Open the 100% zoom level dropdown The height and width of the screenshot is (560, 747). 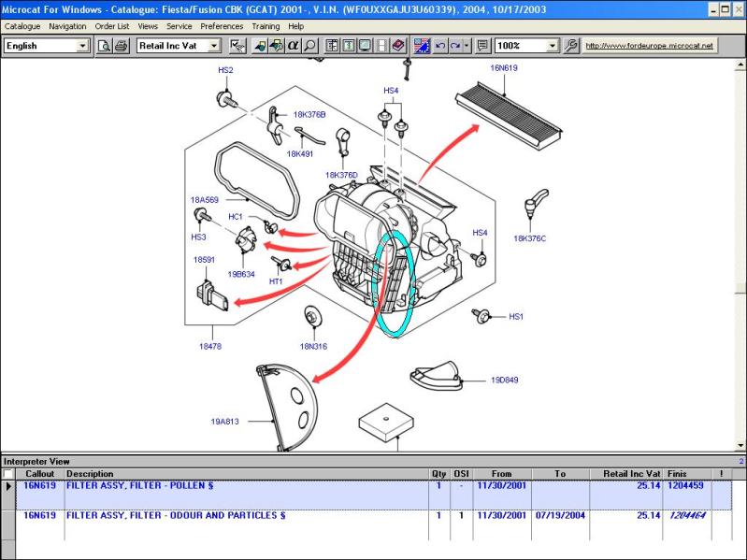pyautogui.click(x=551, y=45)
